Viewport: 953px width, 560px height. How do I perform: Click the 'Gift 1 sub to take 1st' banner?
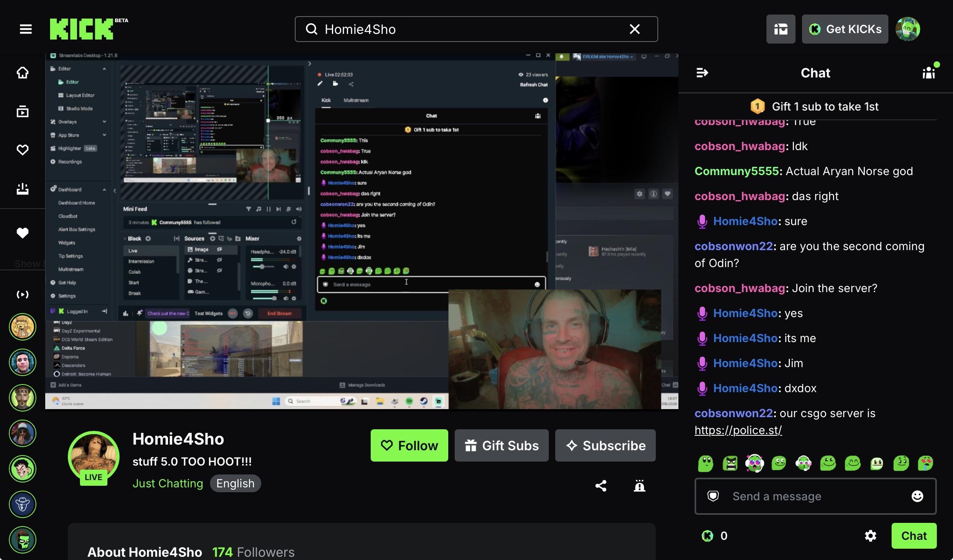pyautogui.click(x=815, y=107)
